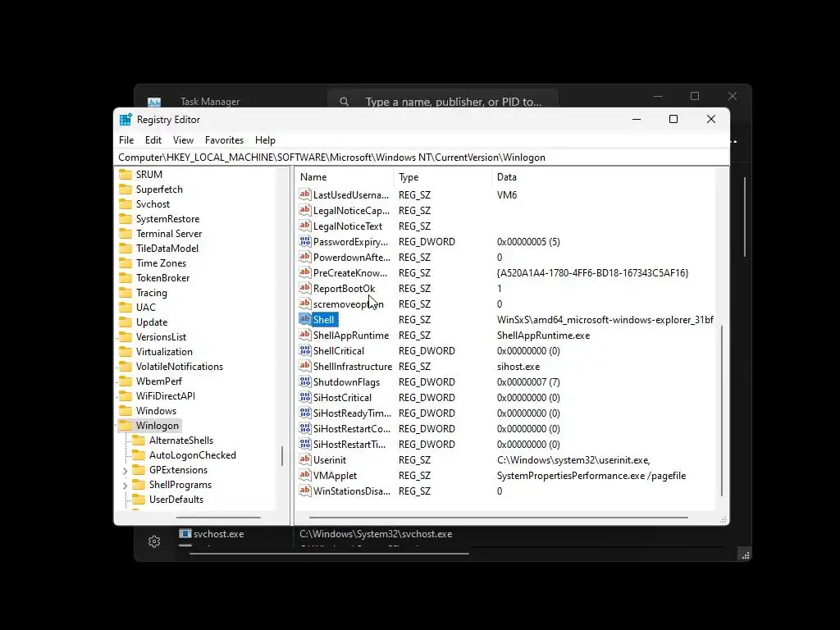Click the ShutdownFlags DWORD icon

[305, 381]
